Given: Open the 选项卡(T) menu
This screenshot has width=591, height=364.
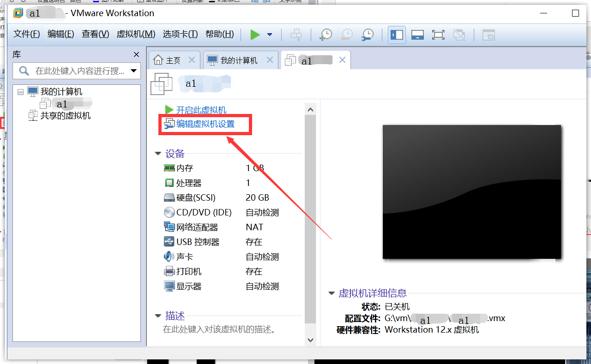Looking at the screenshot, I should (x=181, y=34).
